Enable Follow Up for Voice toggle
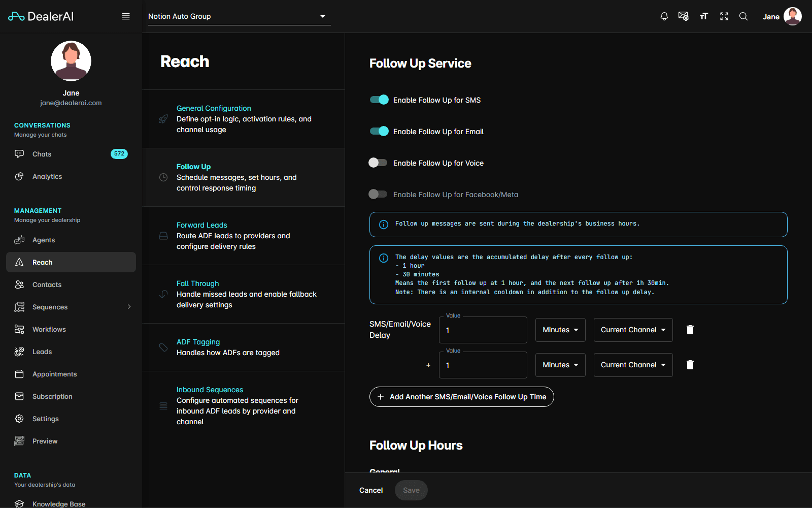 pyautogui.click(x=378, y=163)
